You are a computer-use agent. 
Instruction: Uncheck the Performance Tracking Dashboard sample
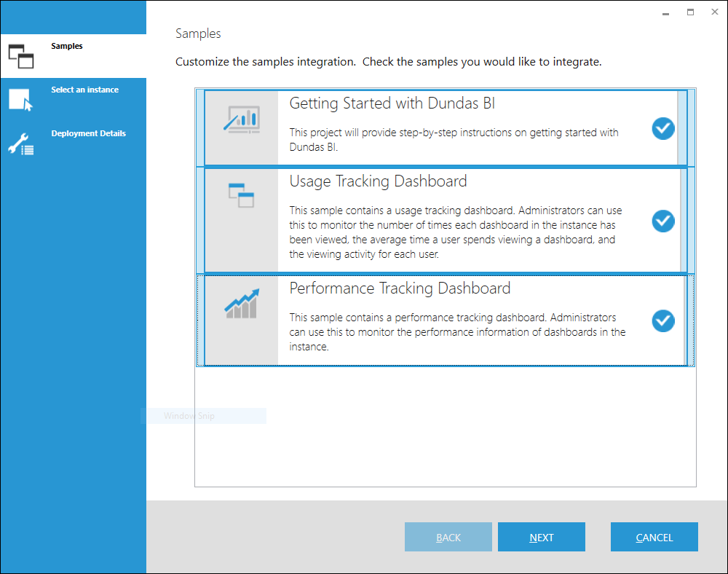point(663,321)
